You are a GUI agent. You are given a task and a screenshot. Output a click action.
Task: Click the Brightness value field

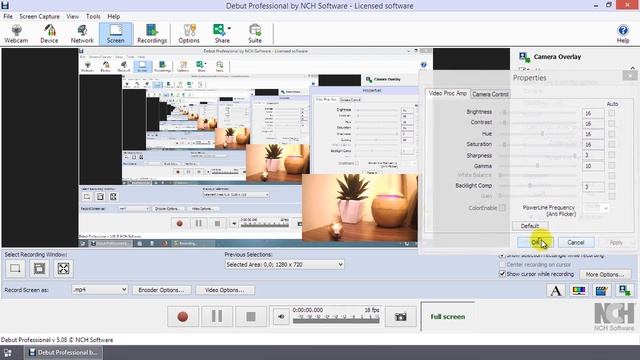click(593, 113)
